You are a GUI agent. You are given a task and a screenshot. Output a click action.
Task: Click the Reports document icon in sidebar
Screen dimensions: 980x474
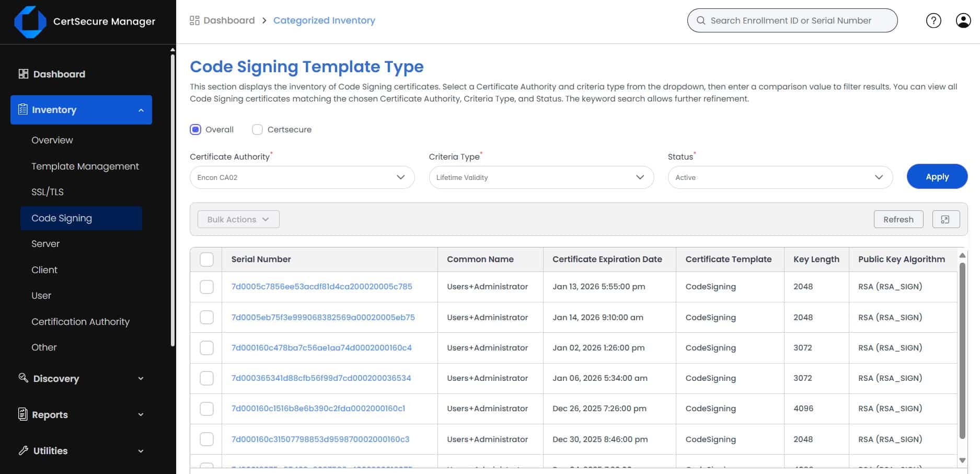pyautogui.click(x=23, y=414)
